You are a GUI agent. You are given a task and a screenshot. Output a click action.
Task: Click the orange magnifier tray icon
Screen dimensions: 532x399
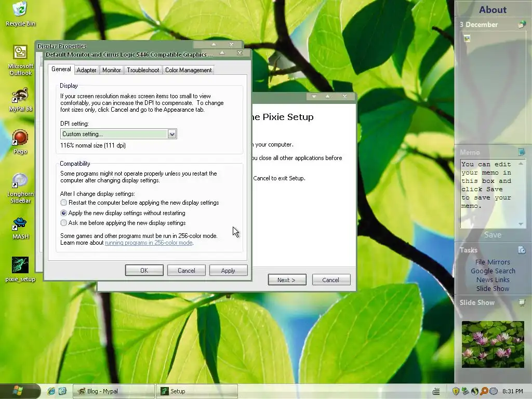(484, 391)
